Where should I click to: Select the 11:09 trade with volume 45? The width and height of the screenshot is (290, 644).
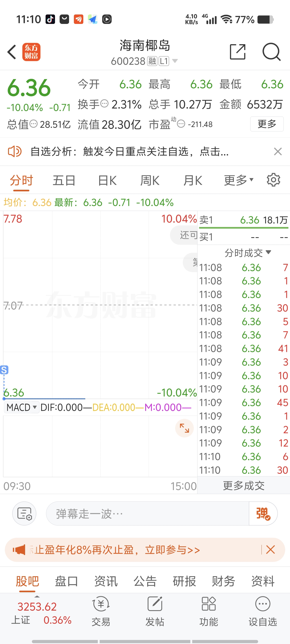(x=244, y=402)
